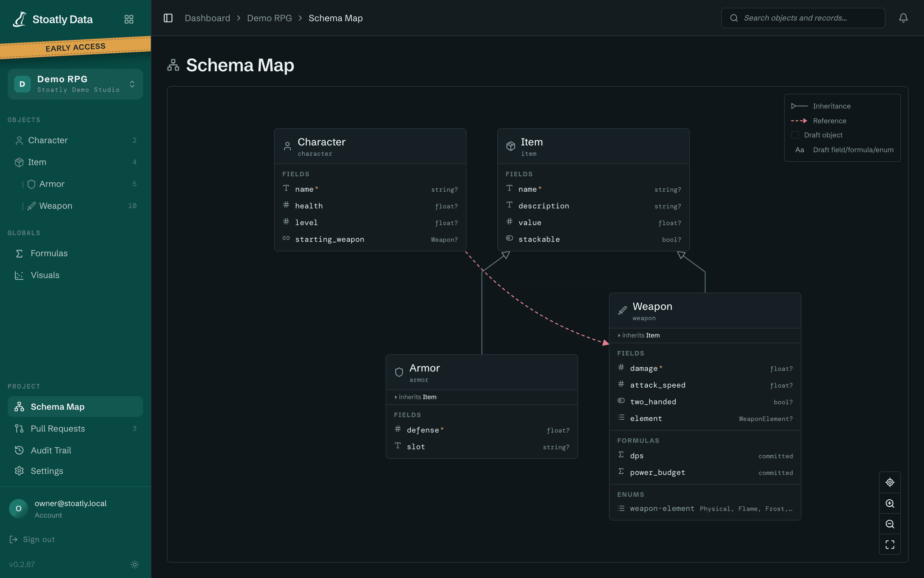Click the Armor card shield icon
Viewport: 924px width, 578px height.
399,372
